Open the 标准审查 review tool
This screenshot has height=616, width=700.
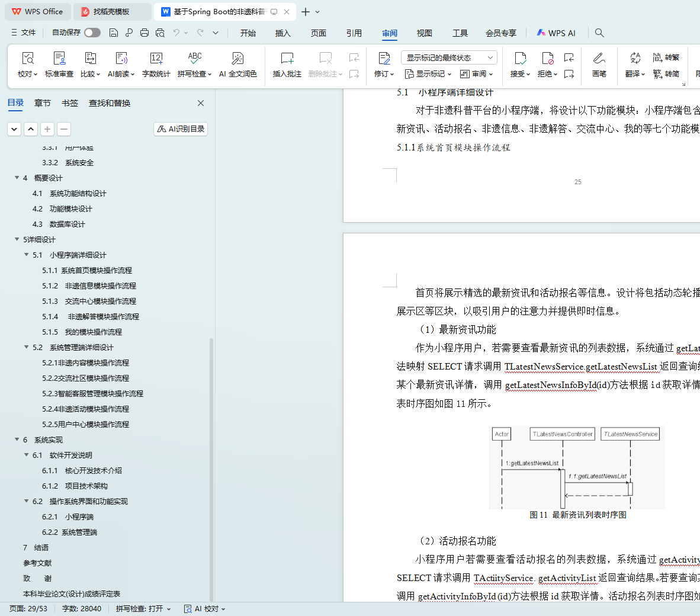[x=59, y=59]
